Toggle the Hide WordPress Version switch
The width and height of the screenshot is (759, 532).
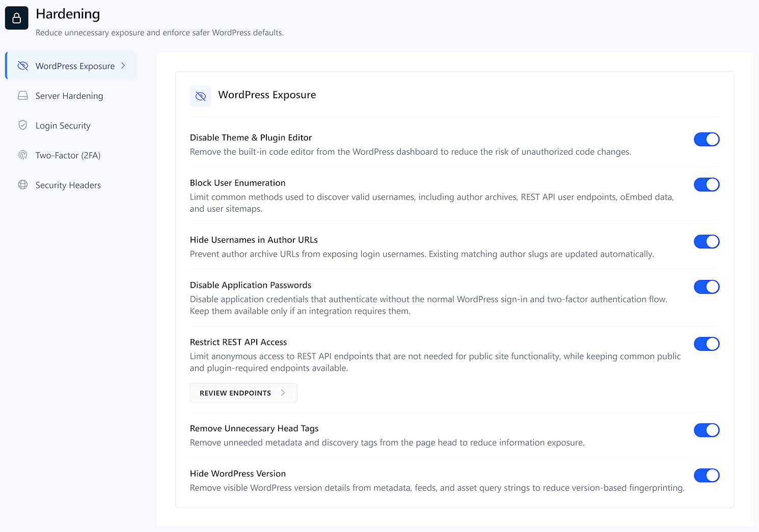707,475
